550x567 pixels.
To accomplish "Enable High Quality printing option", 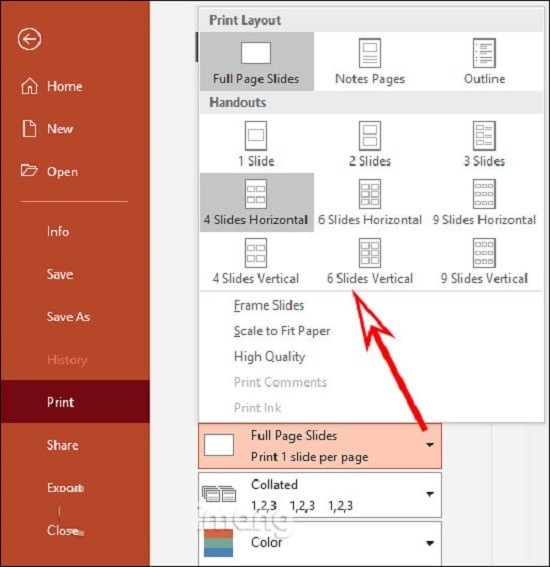I will 269,357.
